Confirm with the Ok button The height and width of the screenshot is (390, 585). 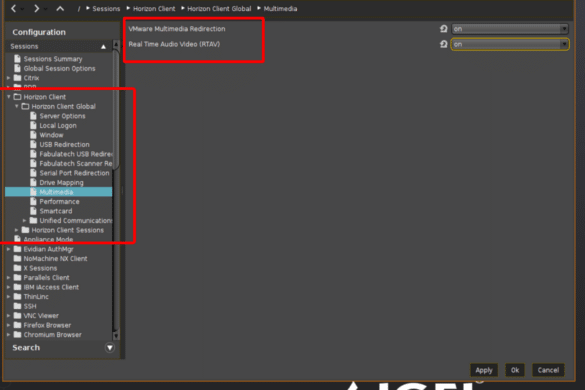click(x=515, y=370)
